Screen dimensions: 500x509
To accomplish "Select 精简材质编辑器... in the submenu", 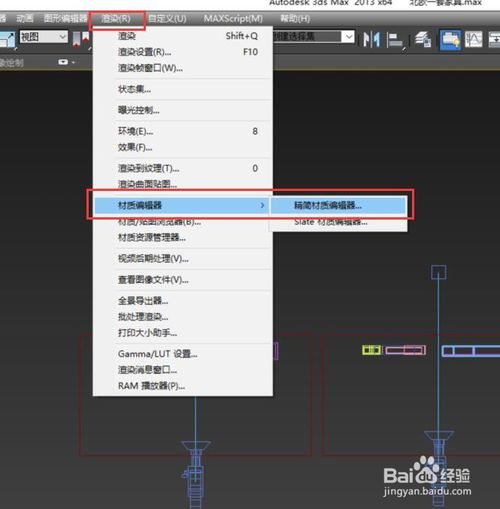I will coord(339,205).
